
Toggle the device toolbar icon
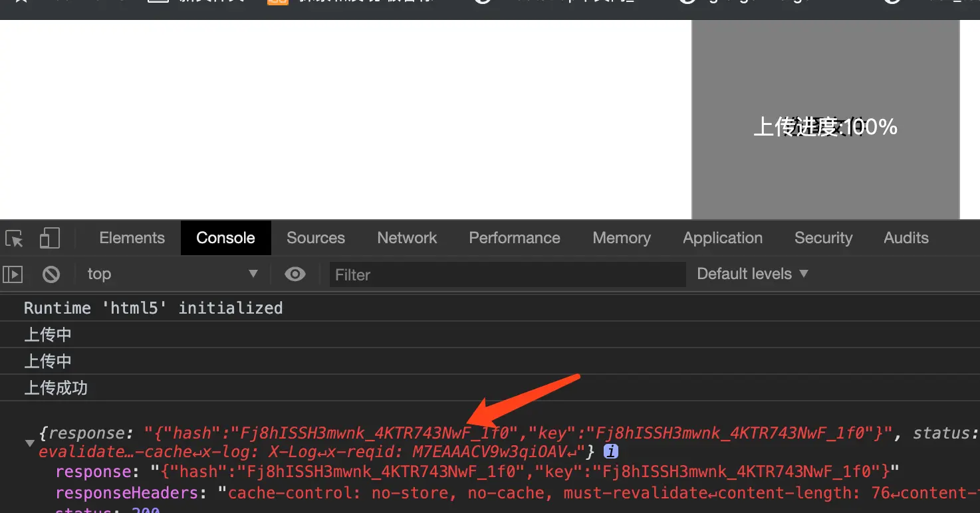(50, 238)
